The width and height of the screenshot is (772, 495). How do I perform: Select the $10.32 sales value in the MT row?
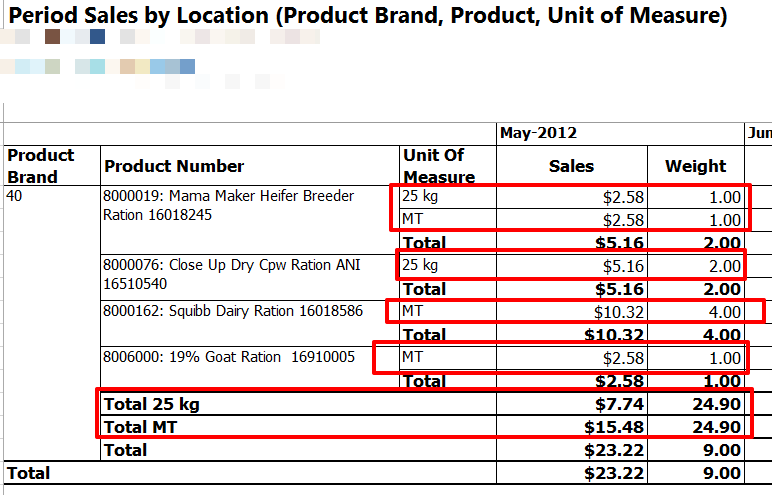click(620, 312)
